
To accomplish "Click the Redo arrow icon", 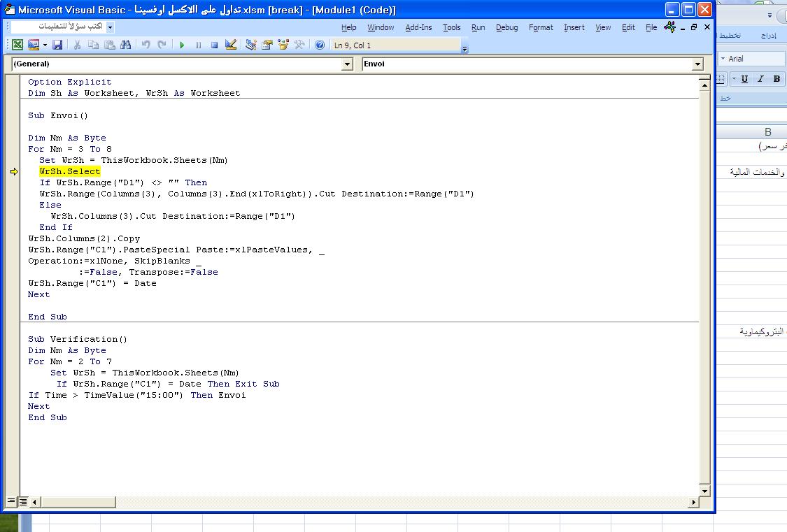I will point(162,45).
